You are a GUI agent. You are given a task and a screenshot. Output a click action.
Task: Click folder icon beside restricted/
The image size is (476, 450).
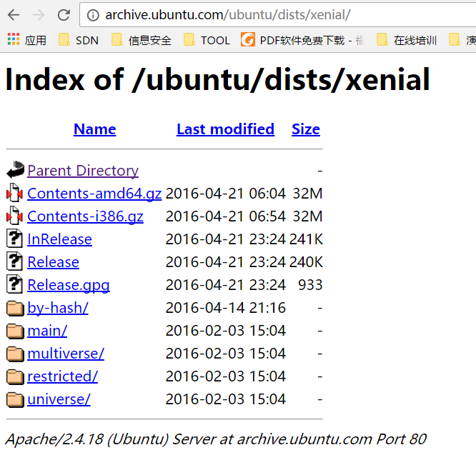click(x=15, y=377)
